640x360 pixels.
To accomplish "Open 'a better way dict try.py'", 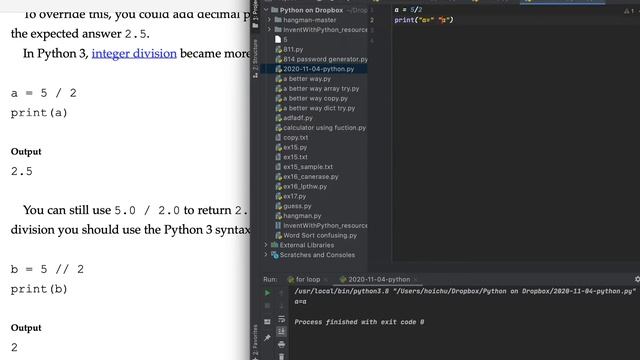I will click(x=315, y=108).
